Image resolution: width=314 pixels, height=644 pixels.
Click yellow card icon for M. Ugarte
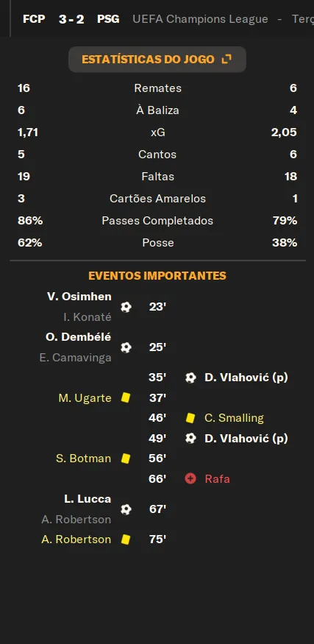point(126,397)
